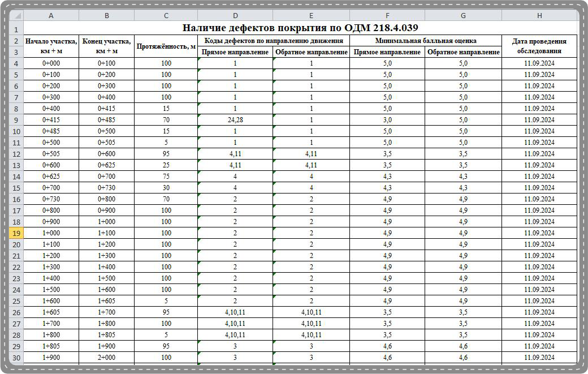Click the Select All corner triangle

coord(16,15)
